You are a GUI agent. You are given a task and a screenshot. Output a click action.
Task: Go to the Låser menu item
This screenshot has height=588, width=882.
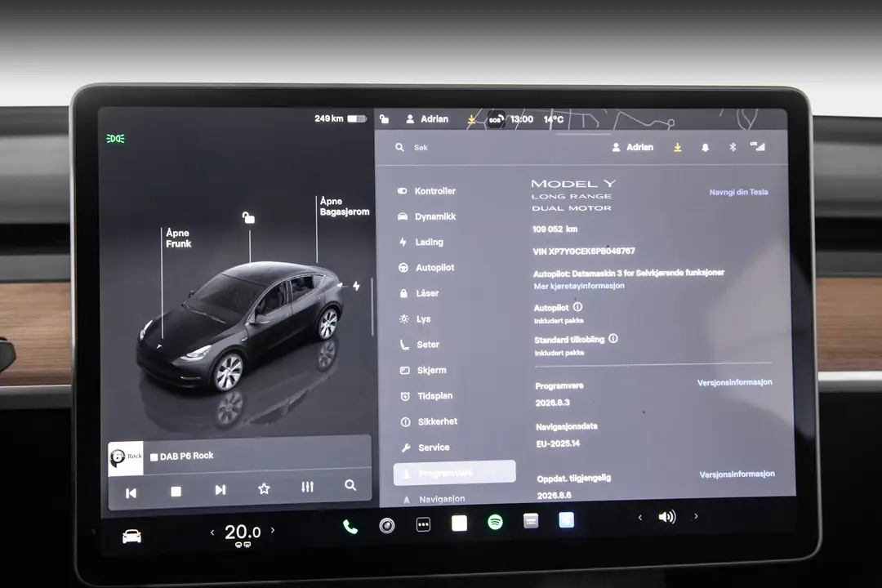tap(419, 293)
